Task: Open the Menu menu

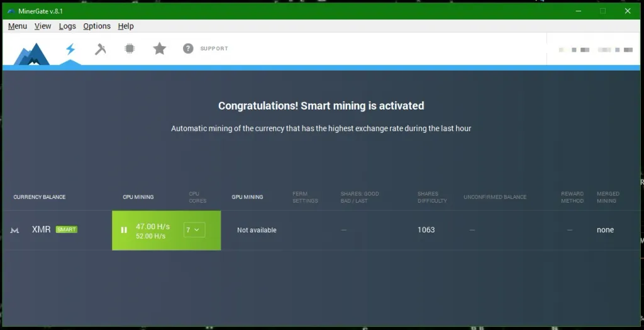Action: [x=18, y=26]
